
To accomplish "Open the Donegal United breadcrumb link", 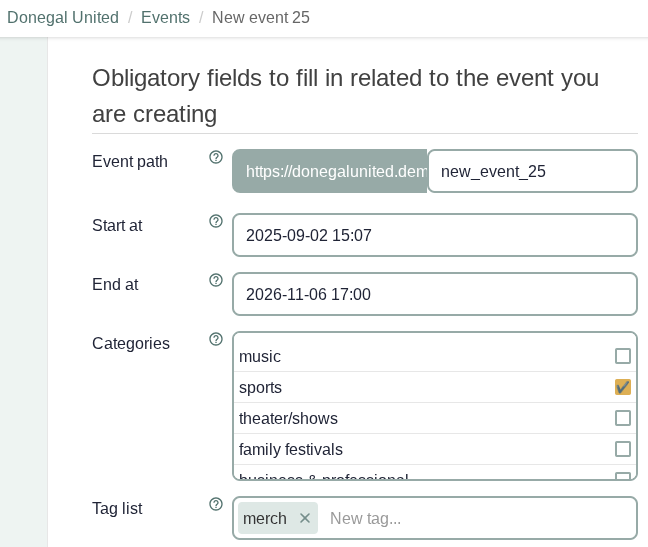I will click(x=63, y=18).
